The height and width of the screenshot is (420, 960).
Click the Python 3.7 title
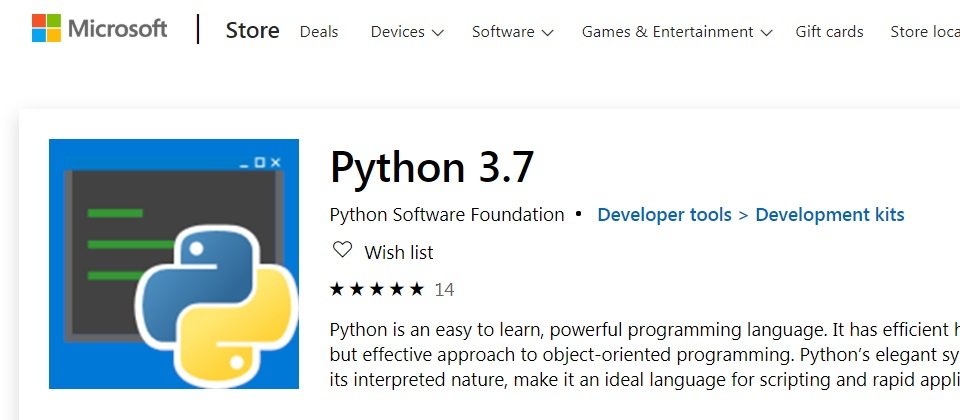click(432, 167)
